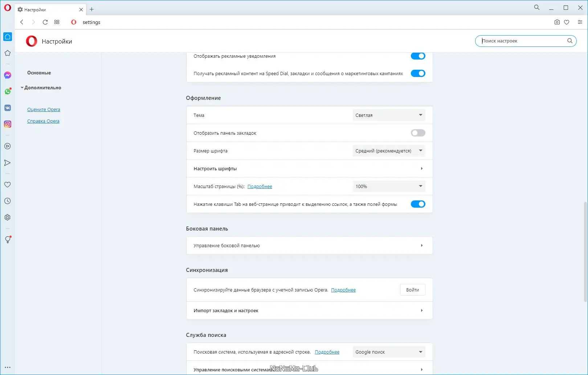Turn off promotional notifications toggle
This screenshot has width=588, height=375.
pos(418,56)
